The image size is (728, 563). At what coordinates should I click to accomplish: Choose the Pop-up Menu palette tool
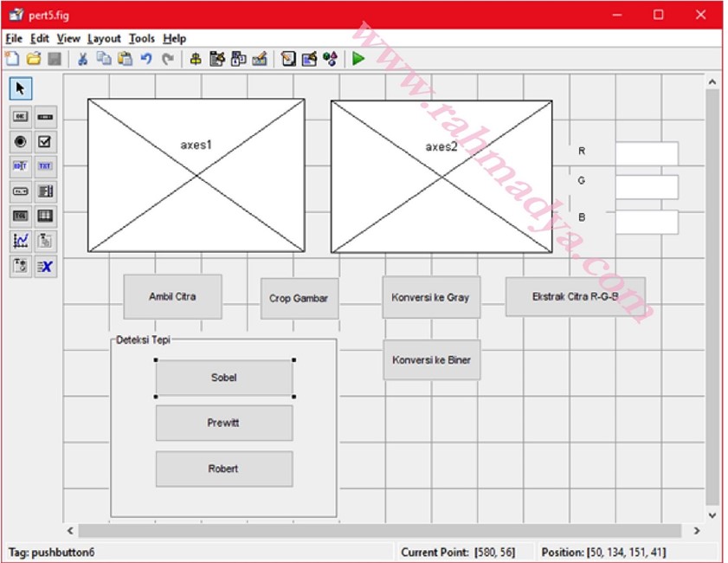[21, 191]
